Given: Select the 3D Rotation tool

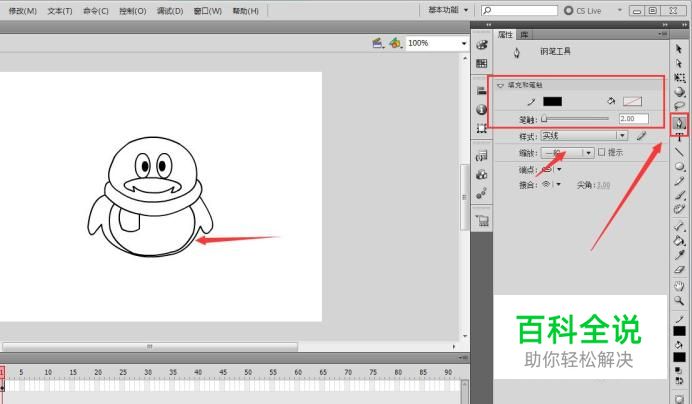Looking at the screenshot, I should pyautogui.click(x=679, y=92).
